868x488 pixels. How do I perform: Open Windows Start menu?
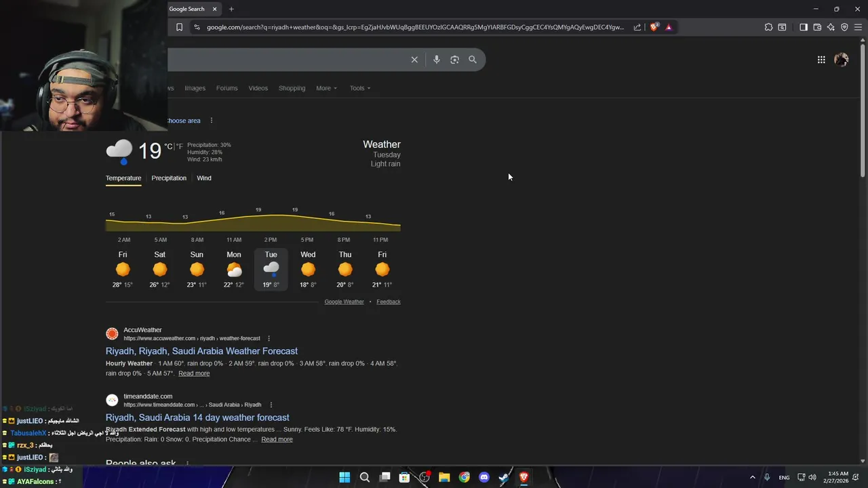point(344,477)
